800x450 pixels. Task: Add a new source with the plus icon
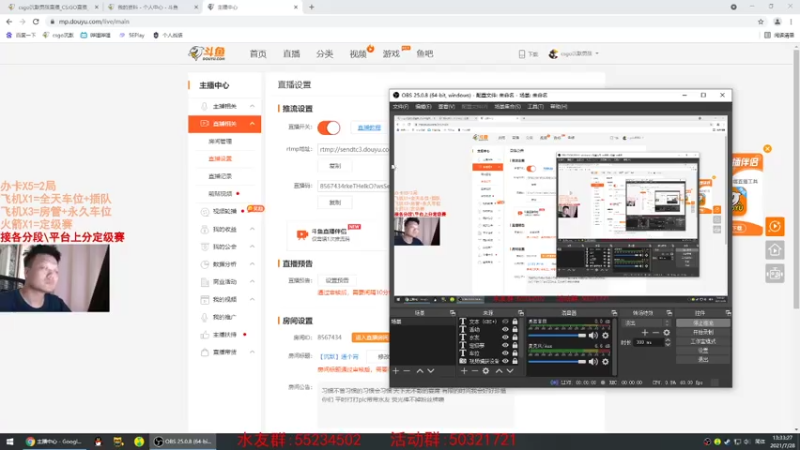[464, 371]
